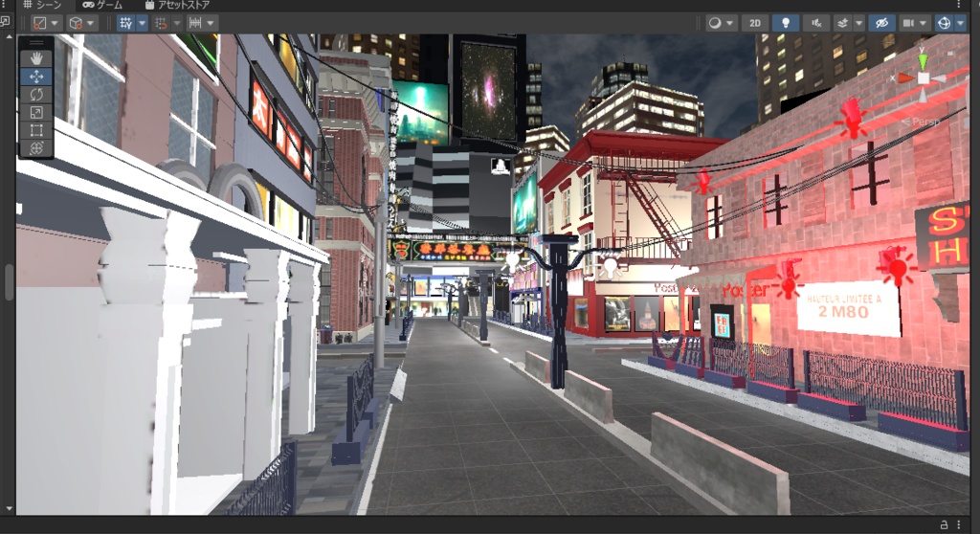Toggle scene effects (skybox, fog) icon
Screen dimensions: 980x534
842,23
